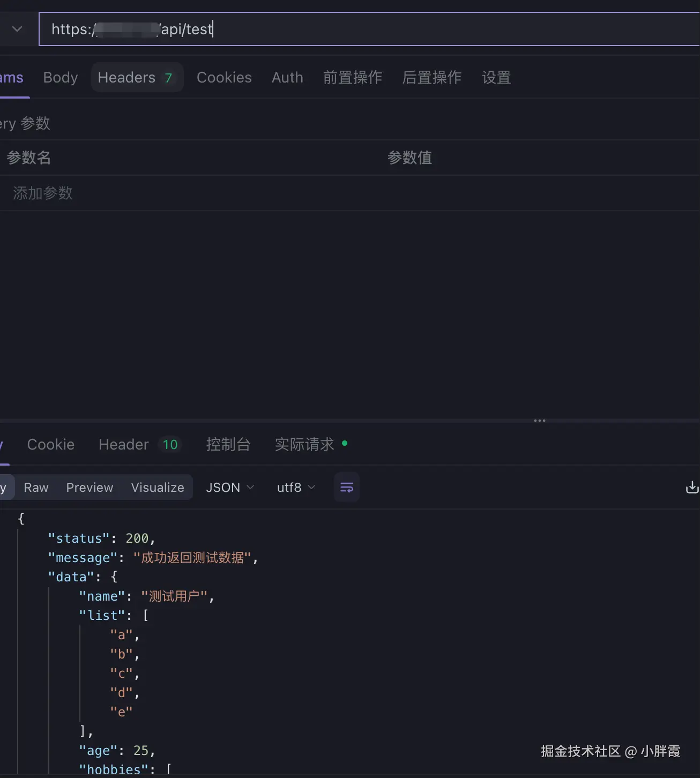Open the 后置操作 tab

(x=432, y=78)
